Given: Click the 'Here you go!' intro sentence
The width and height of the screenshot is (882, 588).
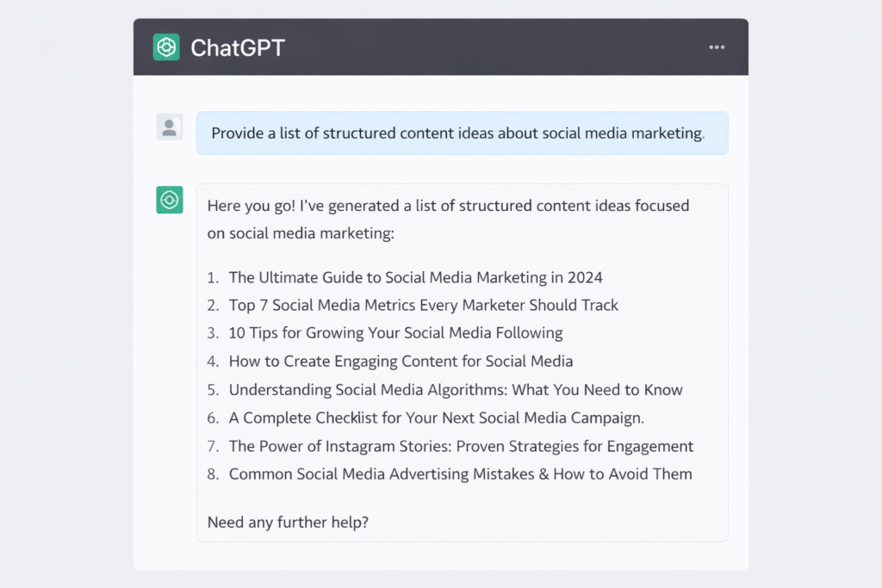Looking at the screenshot, I should [x=448, y=206].
